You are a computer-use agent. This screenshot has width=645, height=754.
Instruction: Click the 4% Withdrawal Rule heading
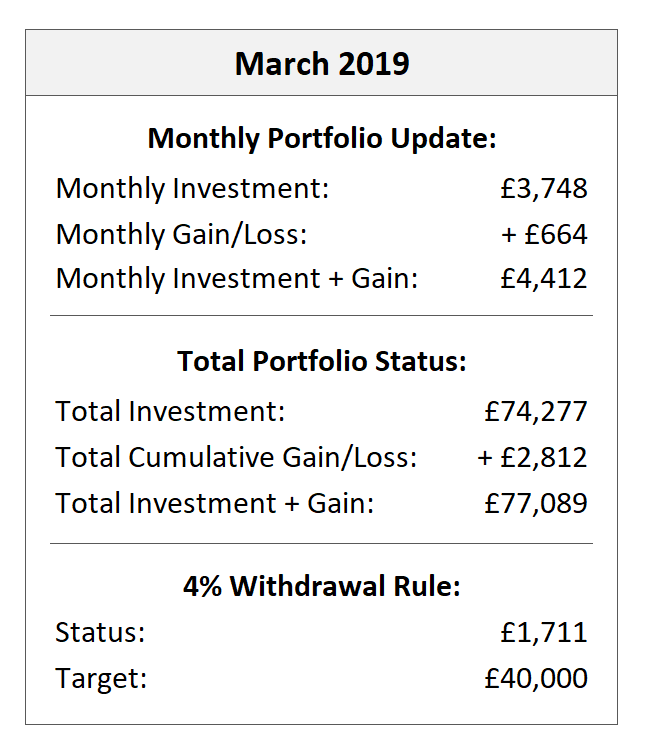pyautogui.click(x=321, y=586)
